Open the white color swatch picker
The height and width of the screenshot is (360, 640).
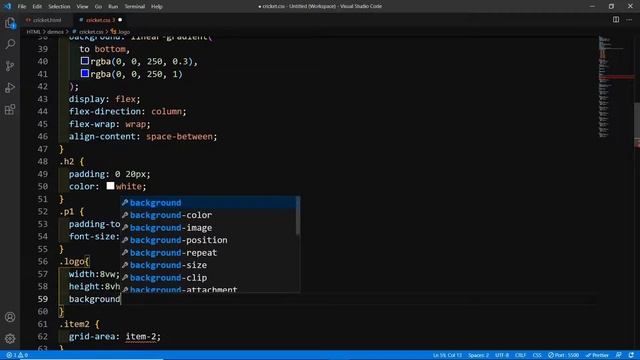(110, 186)
